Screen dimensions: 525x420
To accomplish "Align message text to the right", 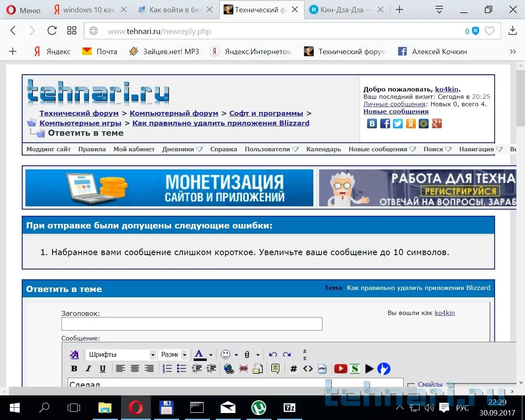I will tap(149, 369).
